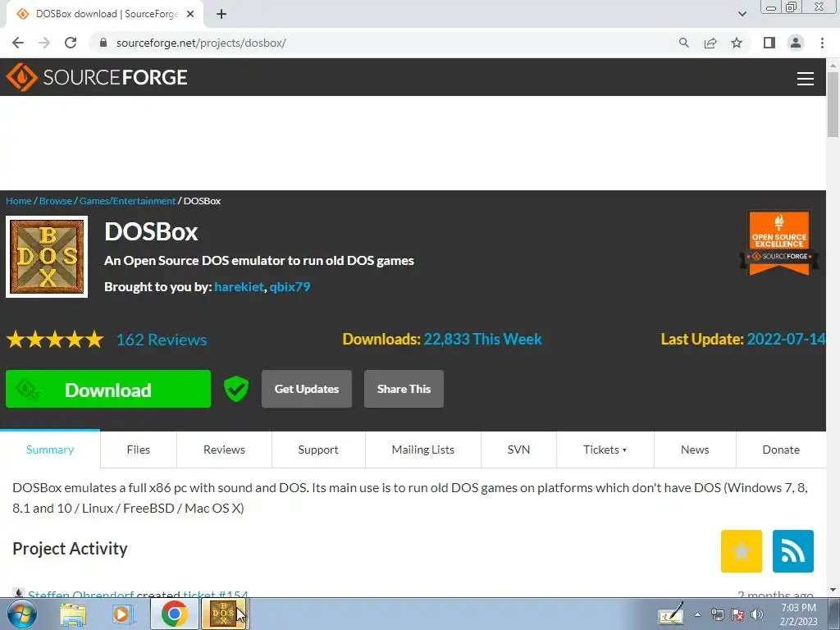
Task: Click the zoom magnifier icon in address bar
Action: pos(683,43)
